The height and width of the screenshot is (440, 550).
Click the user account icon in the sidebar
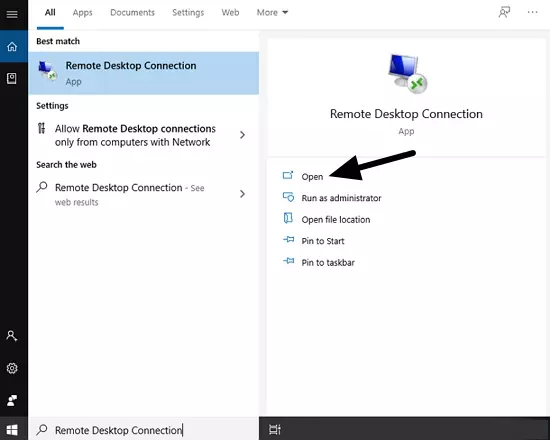(12, 336)
